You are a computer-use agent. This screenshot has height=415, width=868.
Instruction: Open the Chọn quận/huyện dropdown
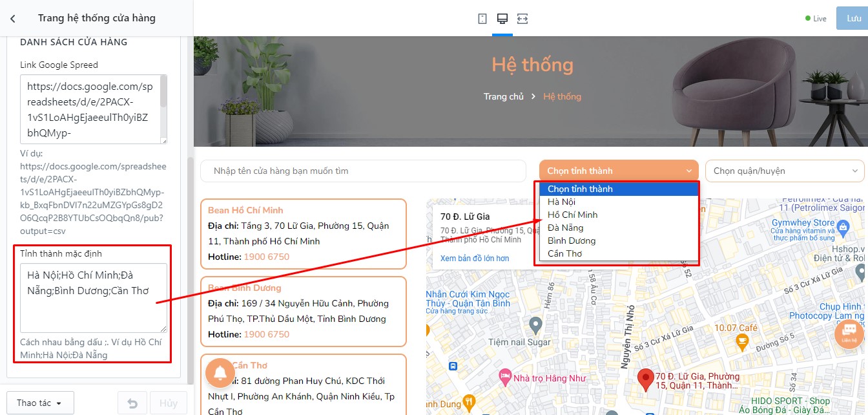click(785, 171)
